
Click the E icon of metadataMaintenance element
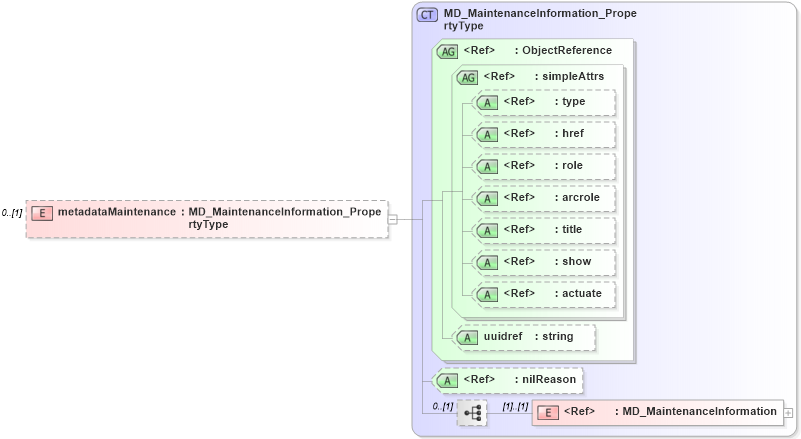42,213
